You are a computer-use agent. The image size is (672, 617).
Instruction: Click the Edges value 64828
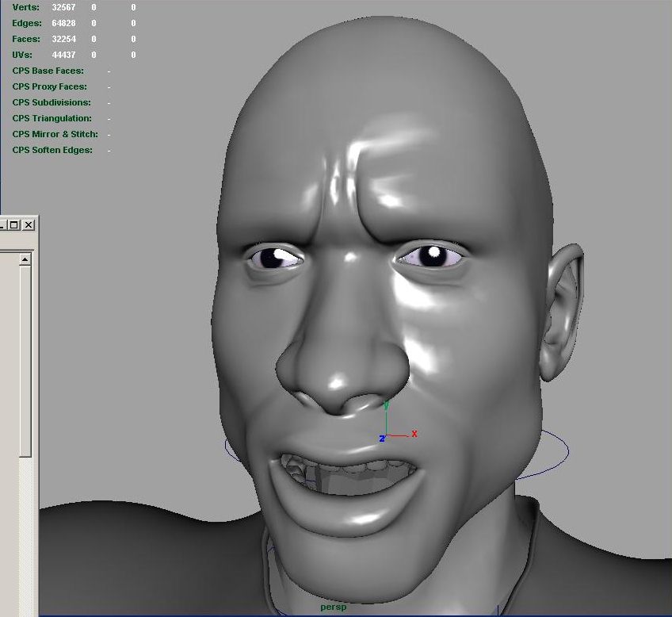[x=63, y=23]
